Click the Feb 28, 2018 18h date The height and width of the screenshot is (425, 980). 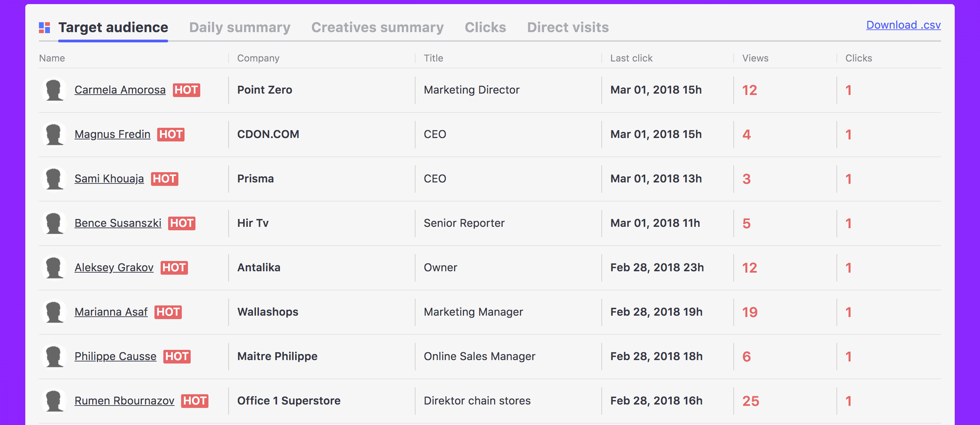tap(656, 357)
